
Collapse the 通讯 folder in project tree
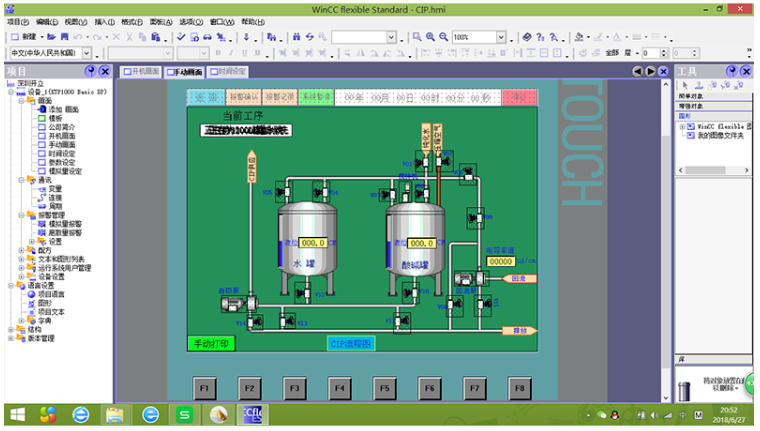(21, 180)
